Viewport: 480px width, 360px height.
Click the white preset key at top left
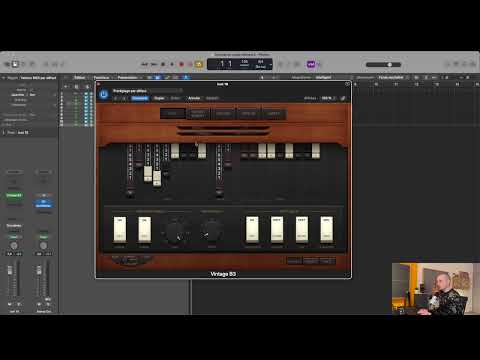click(x=175, y=151)
